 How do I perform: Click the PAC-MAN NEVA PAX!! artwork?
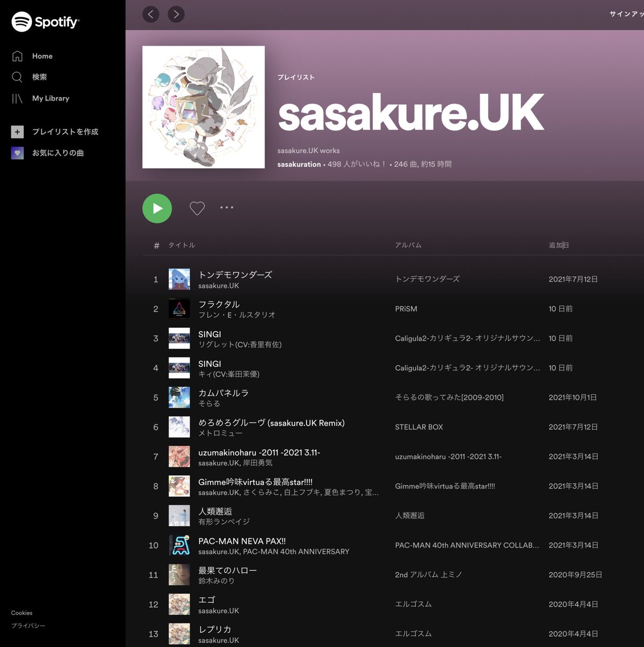pos(179,545)
